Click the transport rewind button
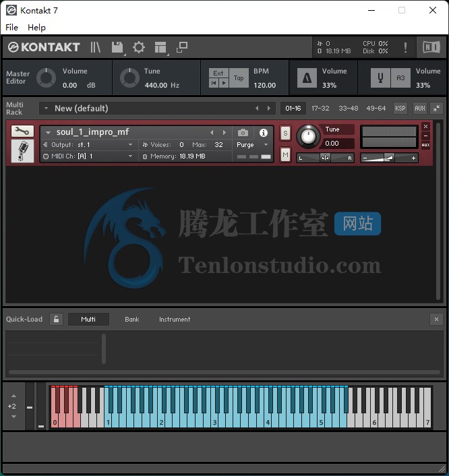449x476 pixels. pyautogui.click(x=214, y=83)
